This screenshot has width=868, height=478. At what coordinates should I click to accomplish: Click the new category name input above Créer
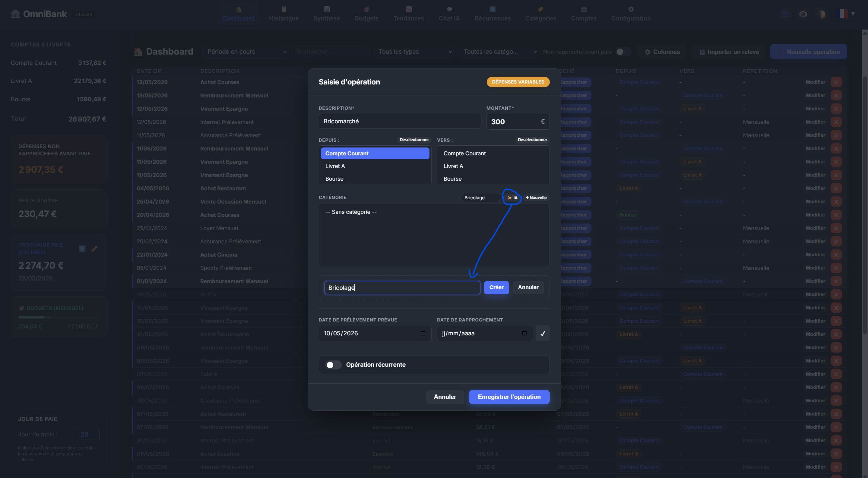402,288
